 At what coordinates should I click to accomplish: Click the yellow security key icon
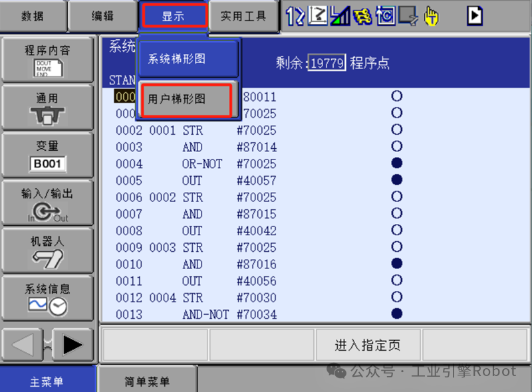(x=362, y=16)
